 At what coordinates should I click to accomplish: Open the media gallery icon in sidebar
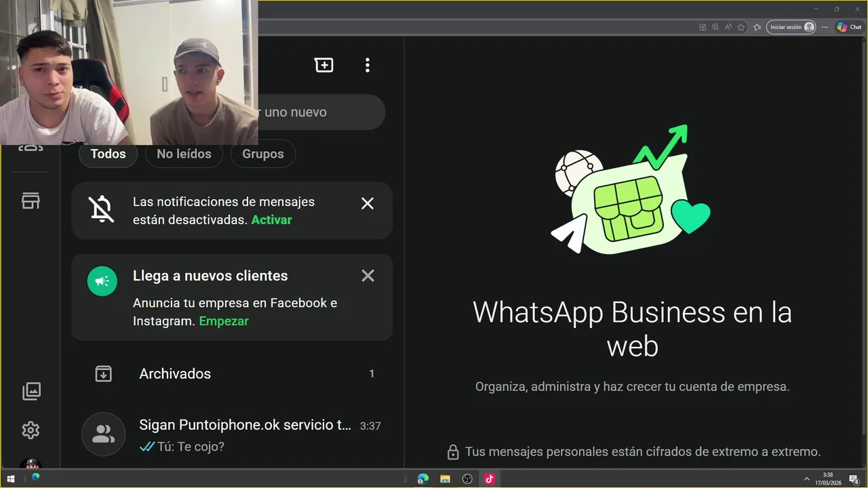31,391
